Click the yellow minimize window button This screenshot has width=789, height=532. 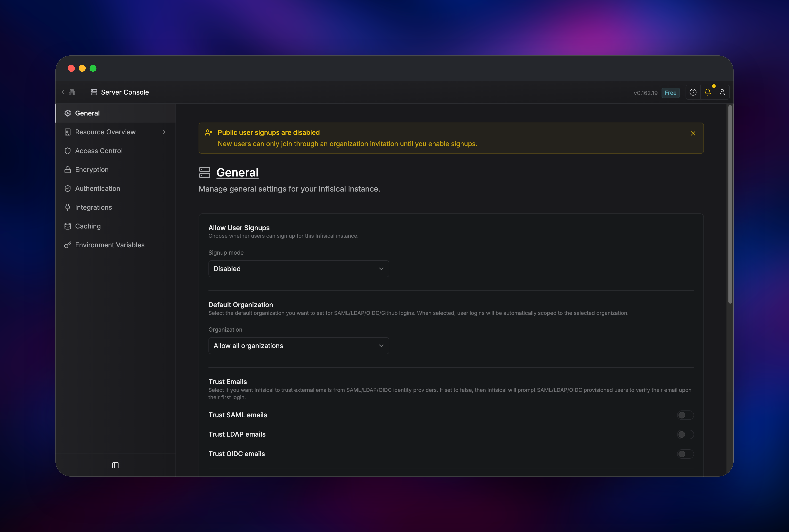coord(82,68)
